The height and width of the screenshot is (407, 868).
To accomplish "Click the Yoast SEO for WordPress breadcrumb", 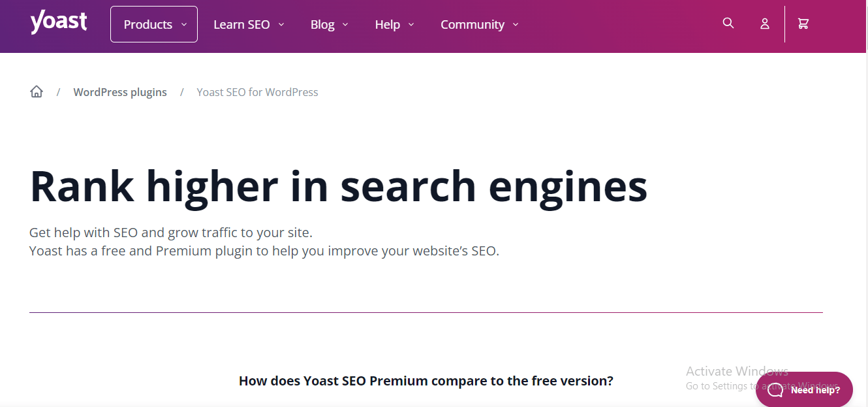I will click(x=257, y=91).
